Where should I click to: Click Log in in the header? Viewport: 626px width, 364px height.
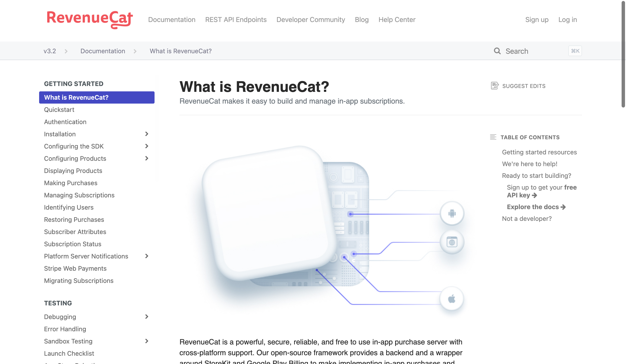[567, 20]
